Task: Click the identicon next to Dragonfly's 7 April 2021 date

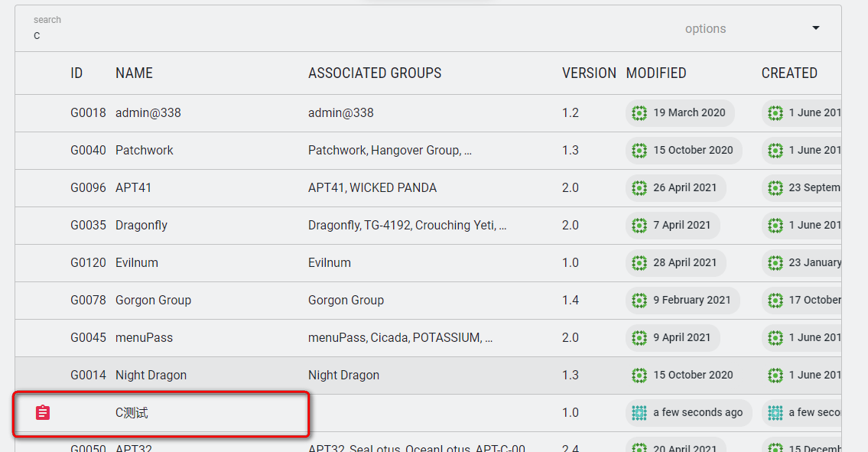Action: (x=639, y=225)
